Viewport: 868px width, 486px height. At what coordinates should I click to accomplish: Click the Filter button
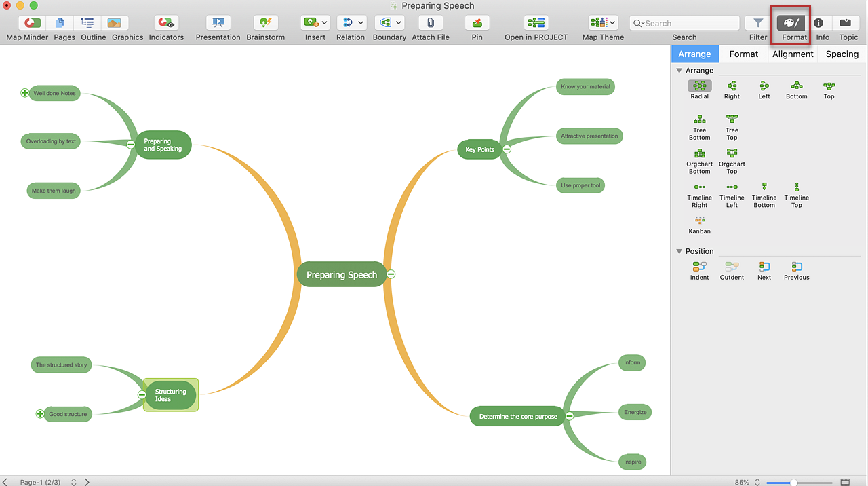[758, 23]
